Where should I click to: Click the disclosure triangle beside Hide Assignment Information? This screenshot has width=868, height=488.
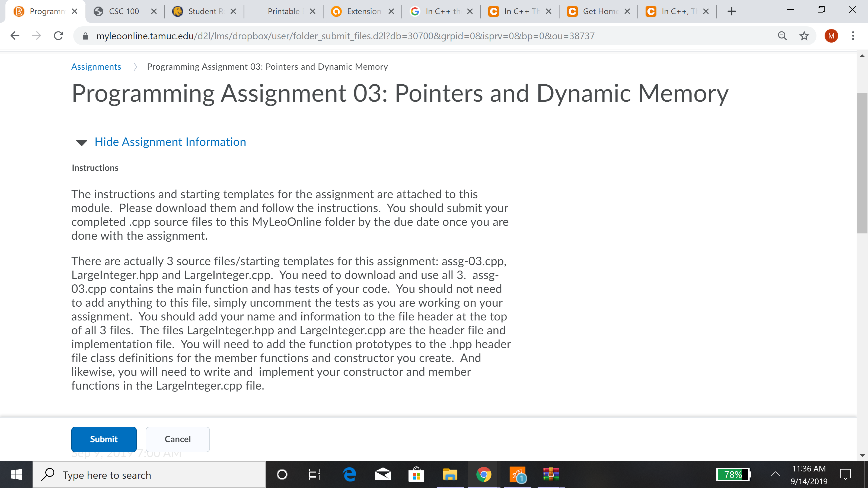pos(82,143)
